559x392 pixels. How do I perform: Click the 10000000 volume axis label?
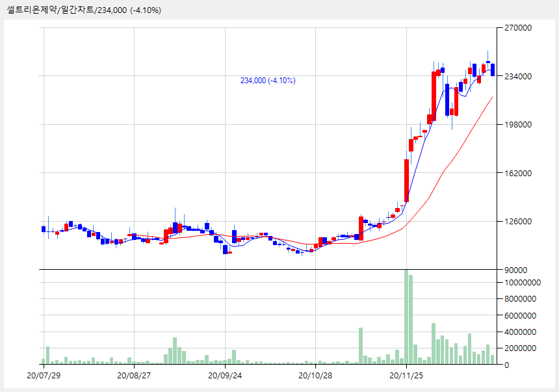point(523,283)
